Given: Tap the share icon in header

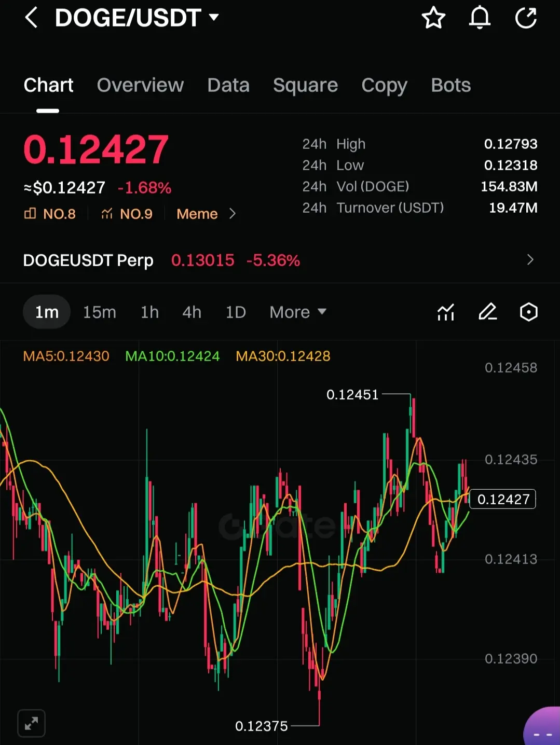Looking at the screenshot, I should coord(526,18).
